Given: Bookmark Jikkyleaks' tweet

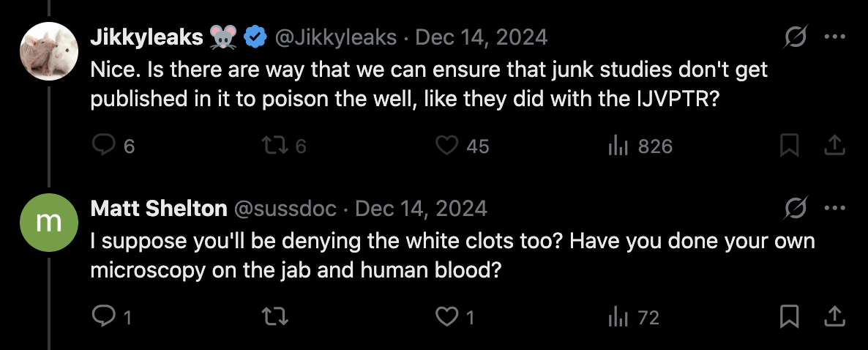Looking at the screenshot, I should point(789,146).
